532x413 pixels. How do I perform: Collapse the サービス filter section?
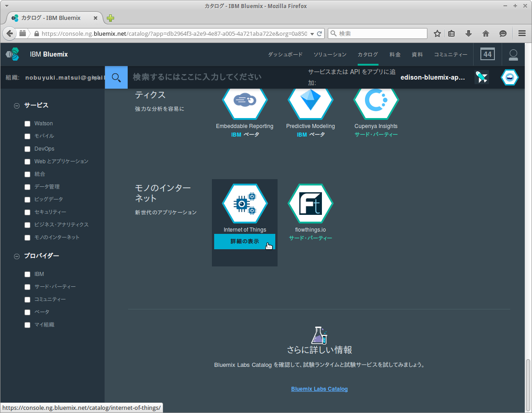tap(17, 105)
